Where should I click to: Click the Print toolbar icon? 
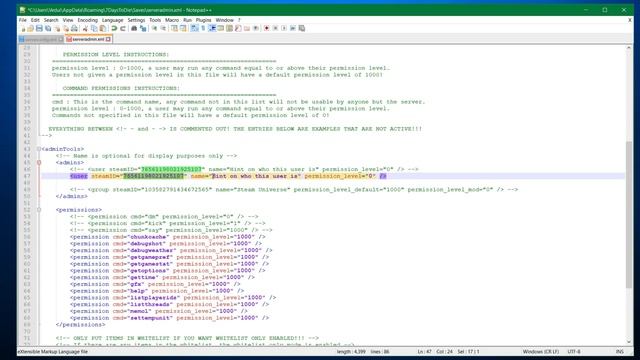74,29
